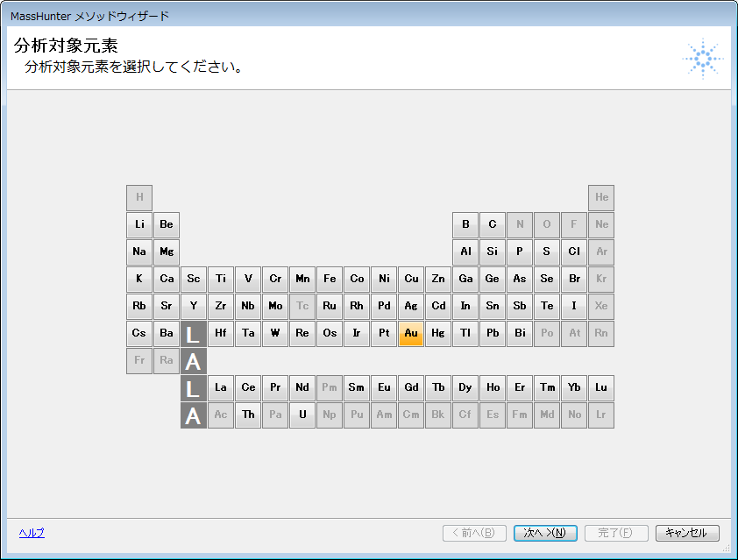Select chlorine (Cl) element
738x560 pixels.
pos(574,252)
